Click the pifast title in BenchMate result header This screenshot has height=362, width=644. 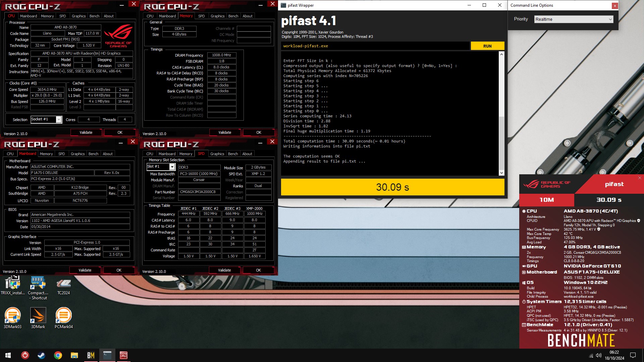tap(614, 184)
